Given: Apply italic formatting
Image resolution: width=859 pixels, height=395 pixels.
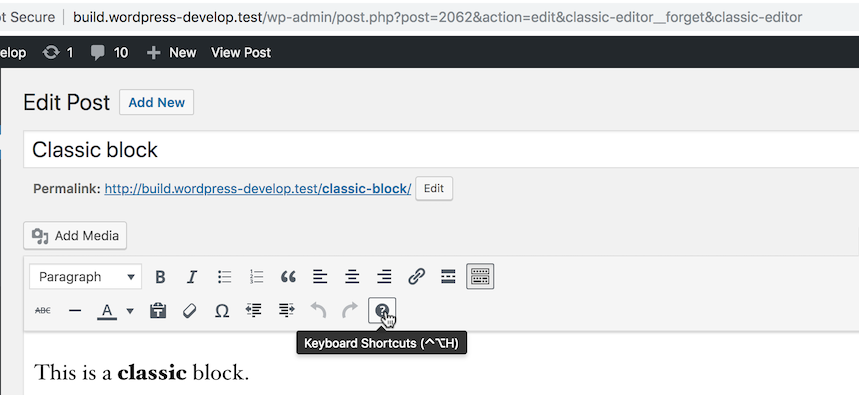Looking at the screenshot, I should (192, 277).
